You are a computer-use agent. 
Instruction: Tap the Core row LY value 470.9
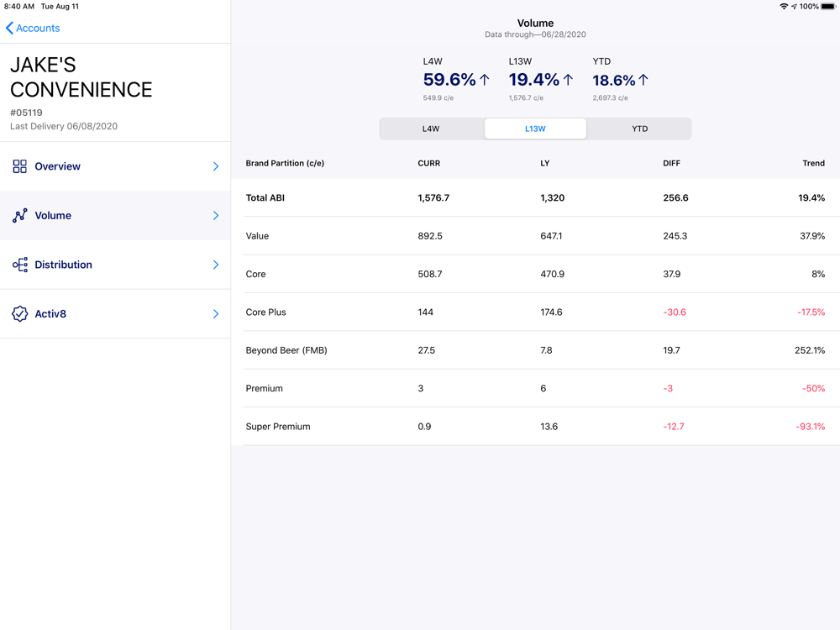(x=553, y=274)
